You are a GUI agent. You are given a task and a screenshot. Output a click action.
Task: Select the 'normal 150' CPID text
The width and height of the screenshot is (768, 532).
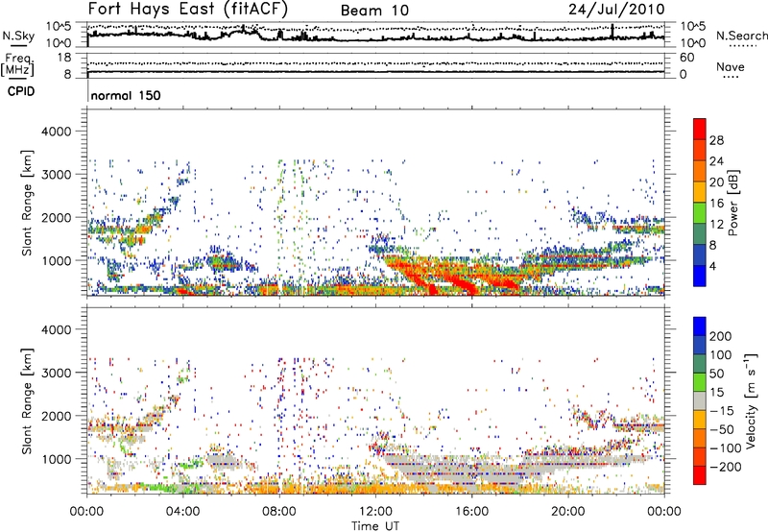click(126, 95)
